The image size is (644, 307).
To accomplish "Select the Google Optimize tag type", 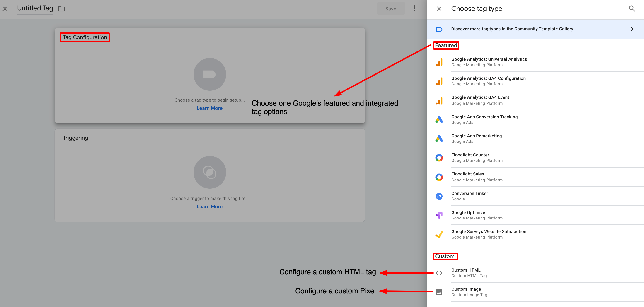I will [535, 215].
